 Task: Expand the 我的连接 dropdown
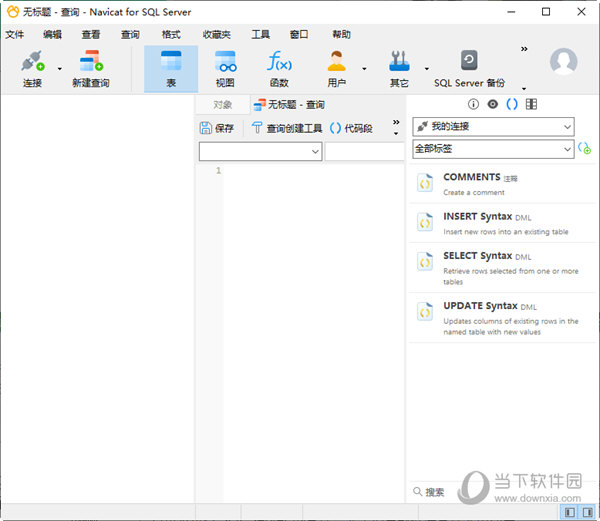point(493,127)
